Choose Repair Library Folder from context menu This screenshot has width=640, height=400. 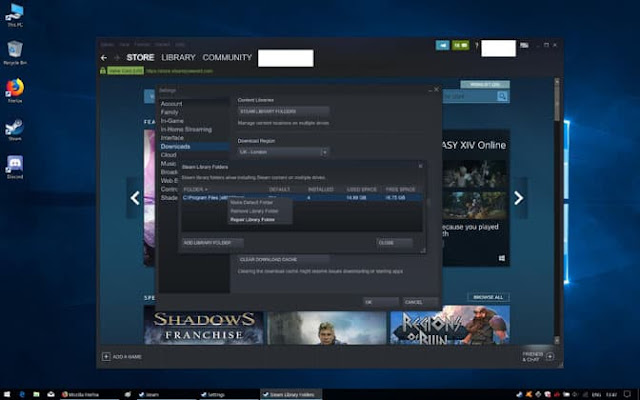click(252, 220)
